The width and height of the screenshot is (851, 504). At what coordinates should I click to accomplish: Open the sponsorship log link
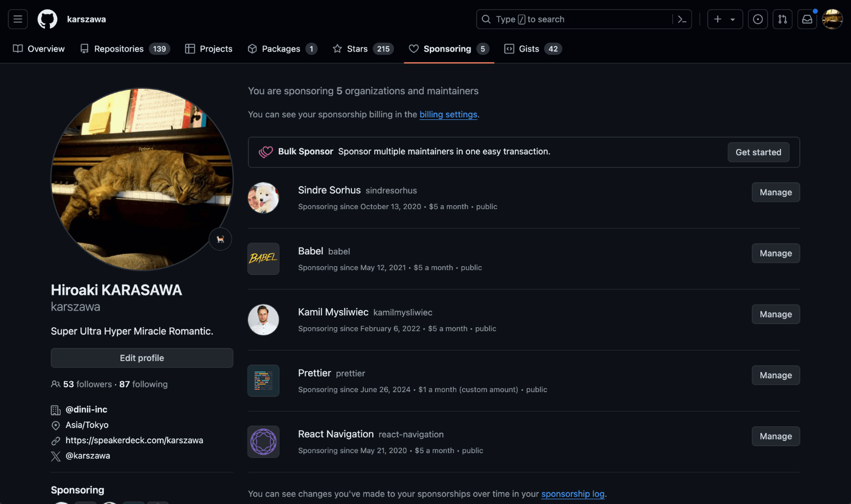click(573, 494)
